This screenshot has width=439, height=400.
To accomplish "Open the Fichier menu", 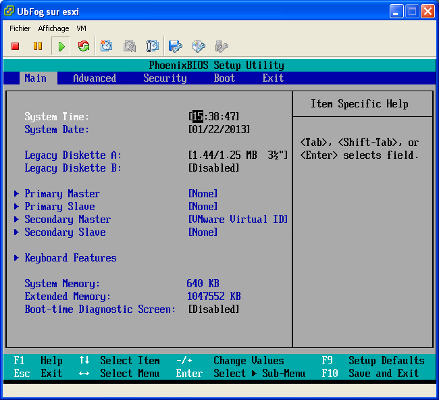I will click(x=20, y=28).
